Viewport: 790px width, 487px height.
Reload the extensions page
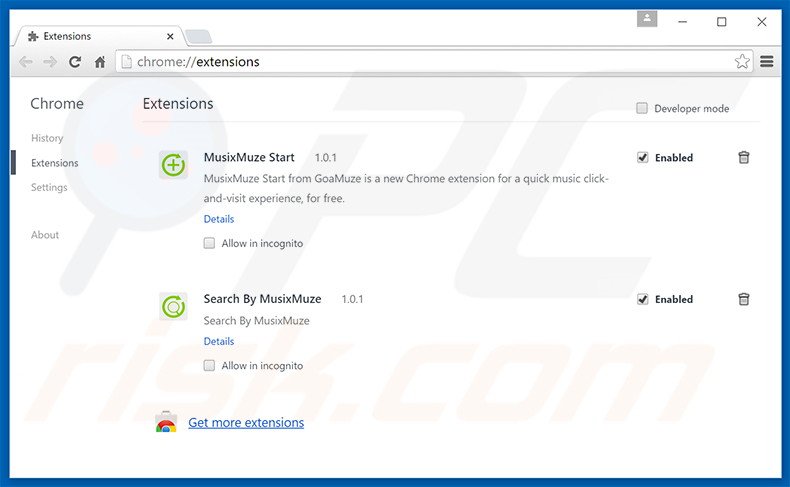tap(75, 62)
